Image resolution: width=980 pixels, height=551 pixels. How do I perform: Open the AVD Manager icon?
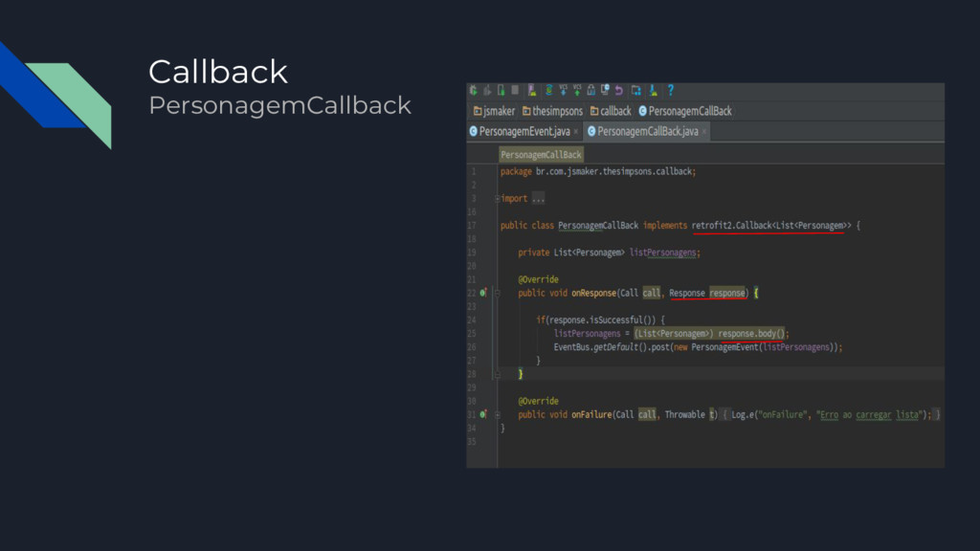coord(532,91)
